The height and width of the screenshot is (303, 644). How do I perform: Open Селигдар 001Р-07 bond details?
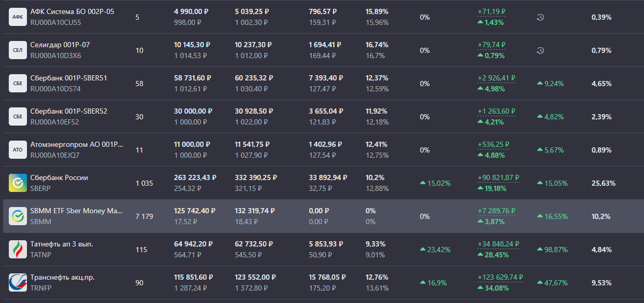(60, 45)
